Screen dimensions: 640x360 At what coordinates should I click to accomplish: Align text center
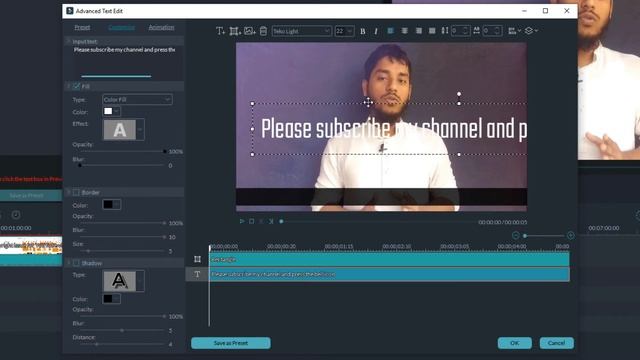click(404, 31)
